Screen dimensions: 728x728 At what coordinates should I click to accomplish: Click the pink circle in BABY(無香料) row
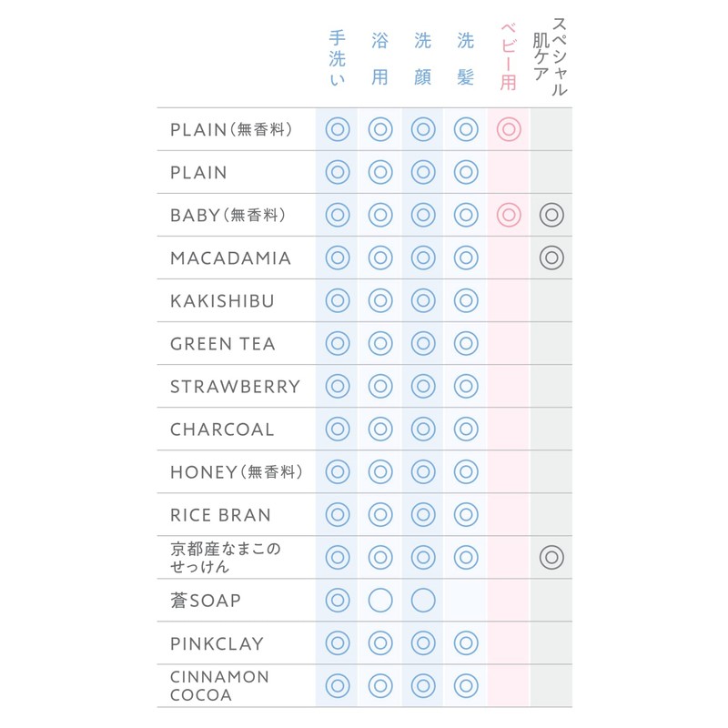point(509,215)
